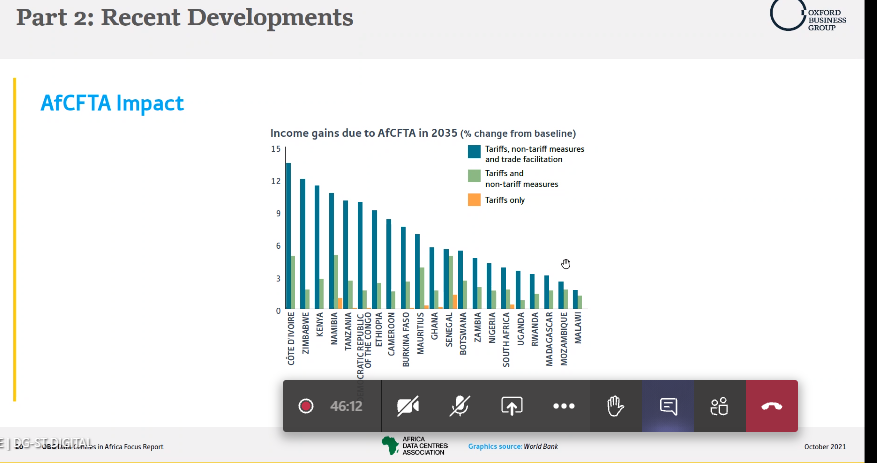Click the teal bar for Zimbabwe
Screen dimensions: 877x463
[x=303, y=244]
